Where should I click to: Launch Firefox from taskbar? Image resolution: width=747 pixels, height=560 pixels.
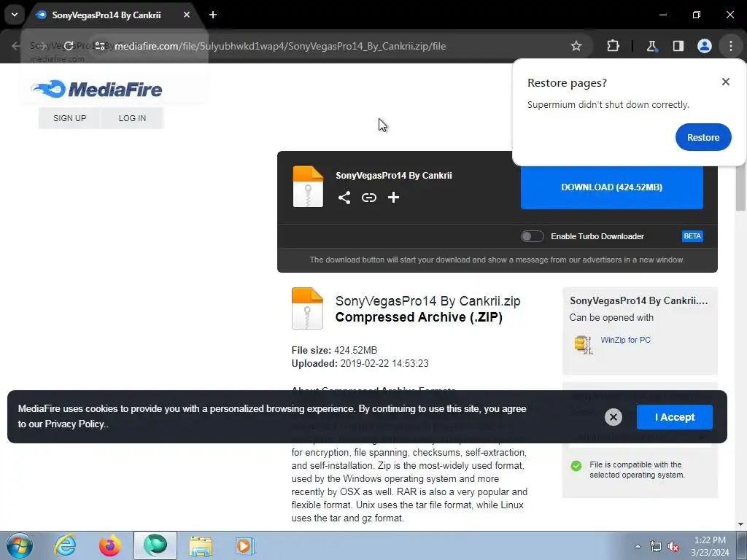pyautogui.click(x=109, y=545)
